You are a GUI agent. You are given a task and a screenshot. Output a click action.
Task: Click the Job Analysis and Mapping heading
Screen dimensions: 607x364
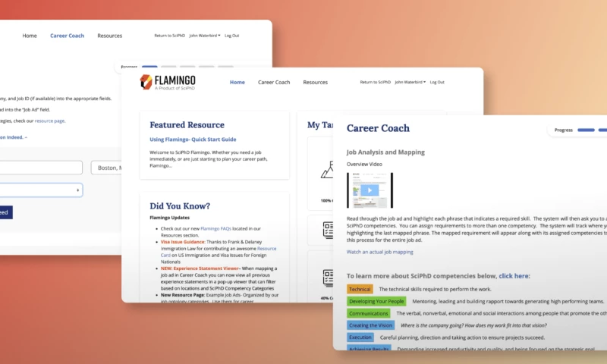[385, 152]
